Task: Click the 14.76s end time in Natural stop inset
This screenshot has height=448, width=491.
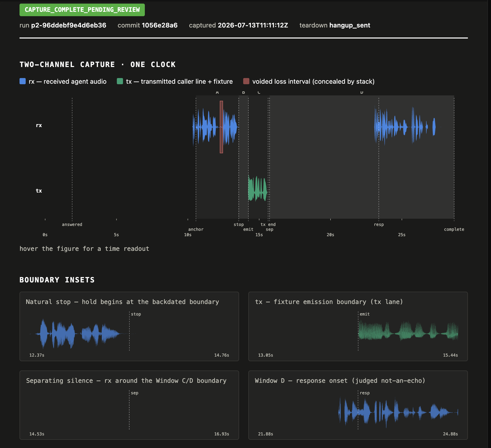Action: coord(222,355)
